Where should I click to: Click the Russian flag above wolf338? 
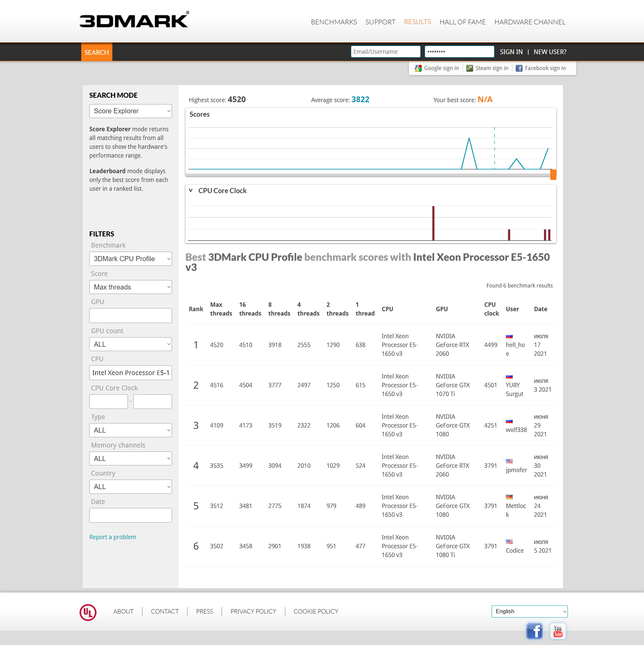(x=509, y=421)
